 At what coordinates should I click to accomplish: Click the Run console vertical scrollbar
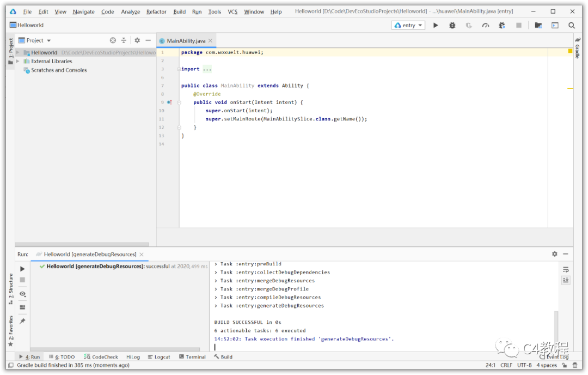click(x=556, y=326)
